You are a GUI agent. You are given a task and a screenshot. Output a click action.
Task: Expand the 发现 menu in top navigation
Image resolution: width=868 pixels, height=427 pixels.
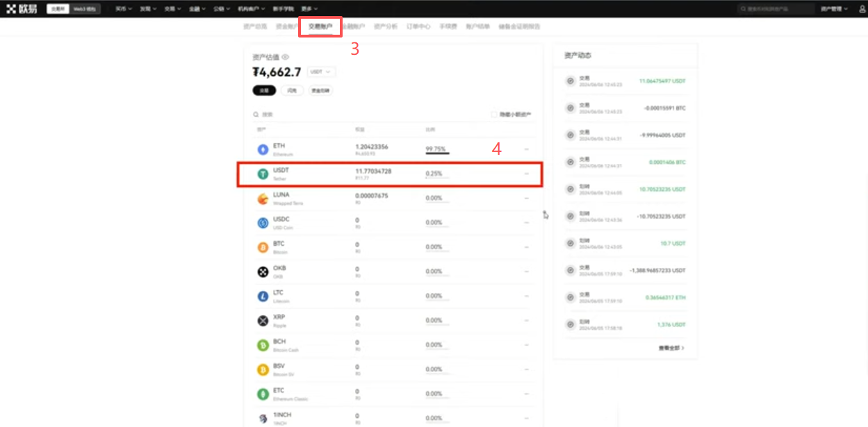point(147,9)
